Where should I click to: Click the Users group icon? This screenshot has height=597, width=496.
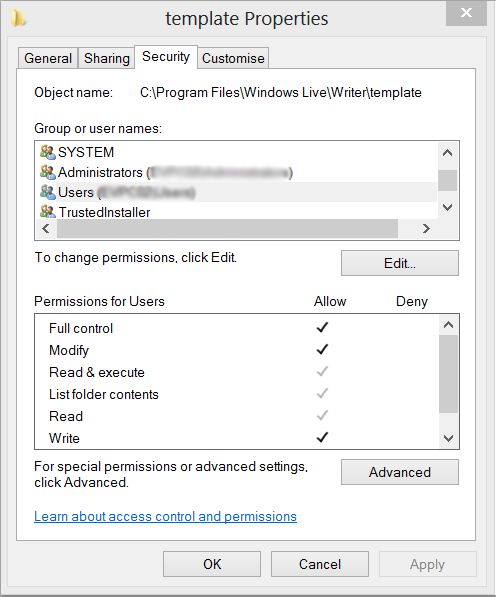pos(48,192)
